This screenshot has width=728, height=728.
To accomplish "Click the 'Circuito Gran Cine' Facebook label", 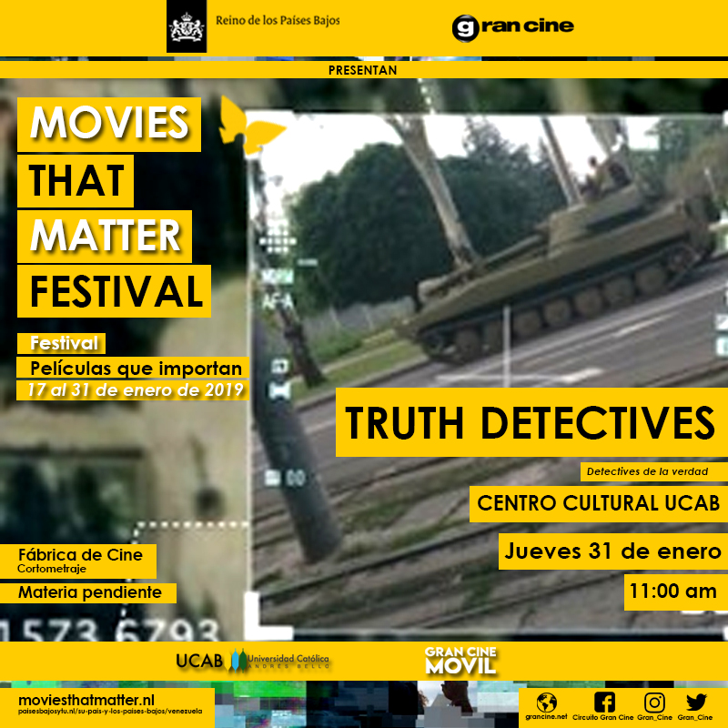I will tap(602, 717).
